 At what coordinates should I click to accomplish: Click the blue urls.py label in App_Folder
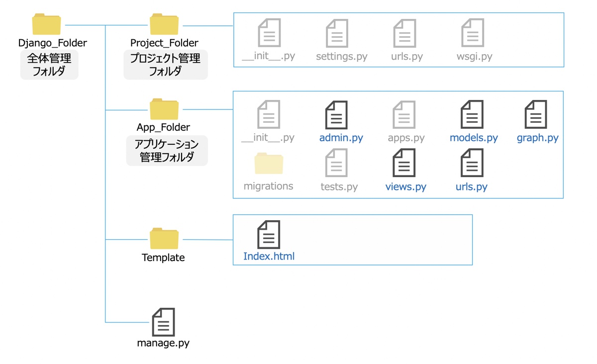point(471,187)
